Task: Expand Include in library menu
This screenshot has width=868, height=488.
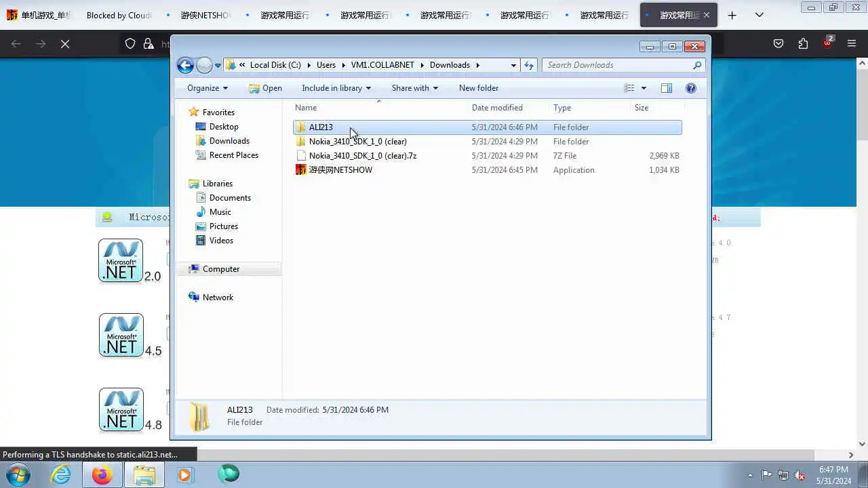Action: (x=336, y=88)
